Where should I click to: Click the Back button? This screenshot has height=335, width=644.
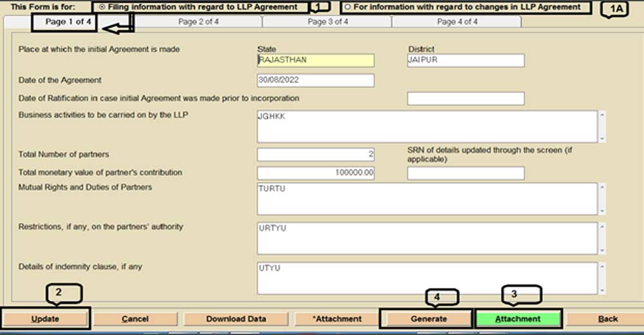(x=607, y=318)
